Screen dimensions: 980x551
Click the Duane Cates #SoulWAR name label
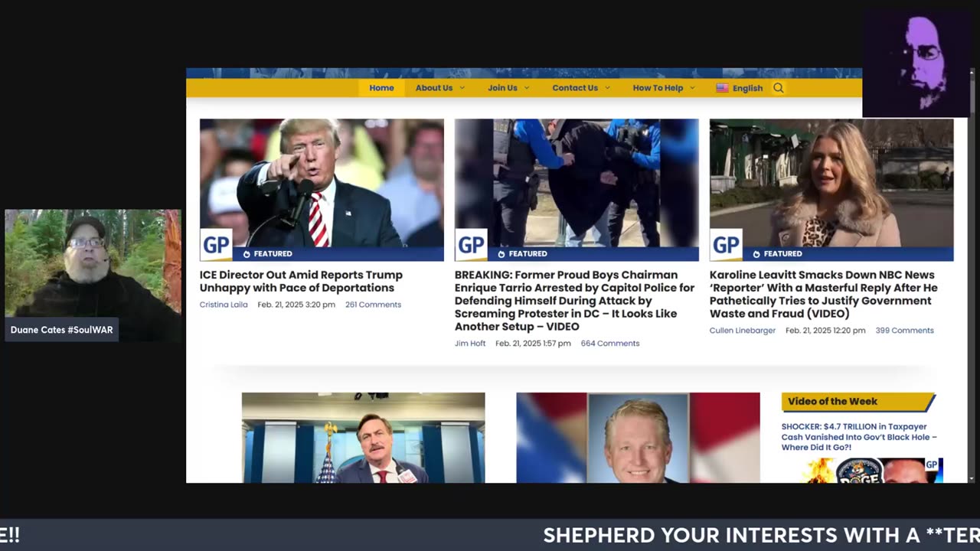pos(61,330)
